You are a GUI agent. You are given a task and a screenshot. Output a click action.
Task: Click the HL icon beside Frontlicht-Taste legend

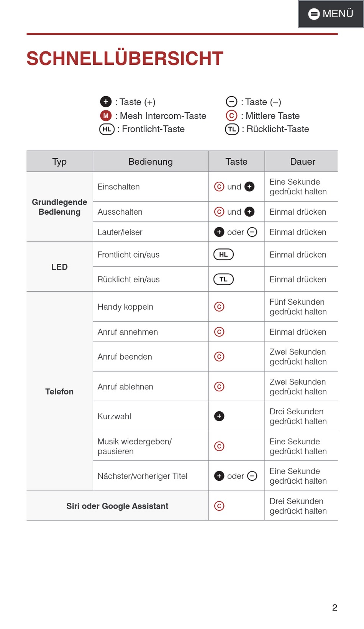pyautogui.click(x=107, y=129)
